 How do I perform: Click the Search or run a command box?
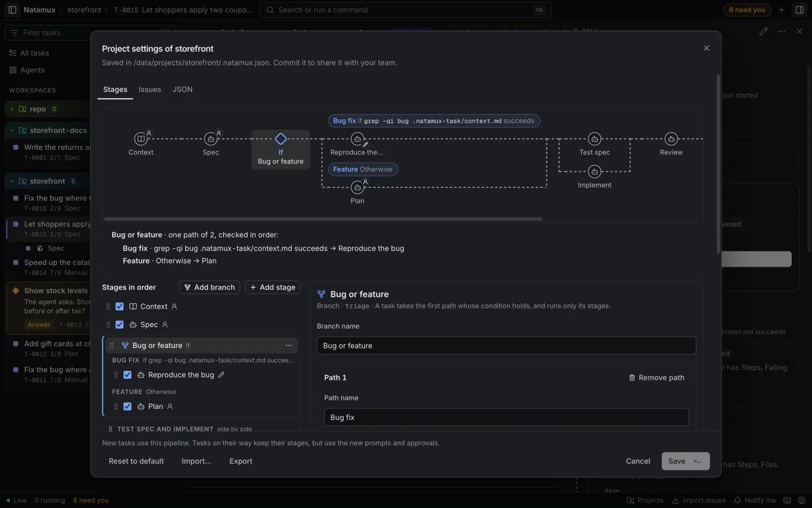405,10
